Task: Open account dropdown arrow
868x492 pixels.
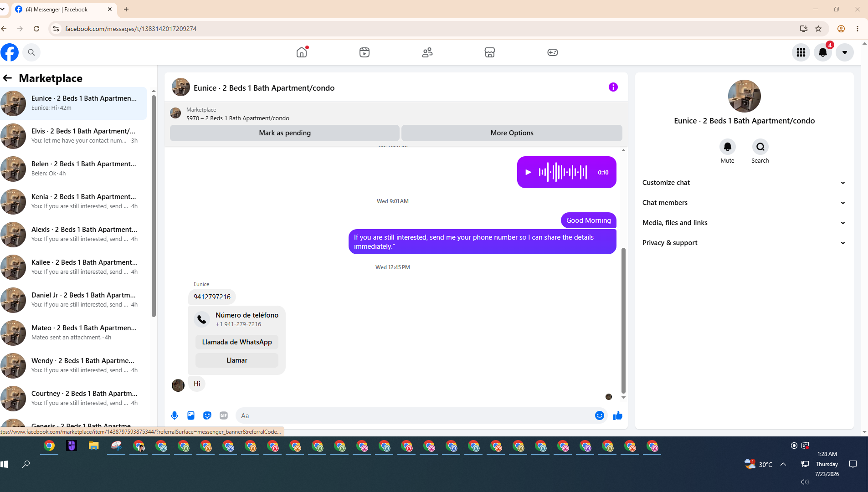Action: point(845,52)
